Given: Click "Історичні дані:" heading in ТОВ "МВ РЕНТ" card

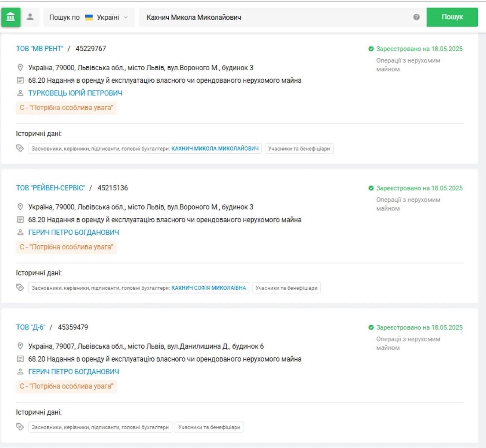Looking at the screenshot, I should click(x=39, y=134).
